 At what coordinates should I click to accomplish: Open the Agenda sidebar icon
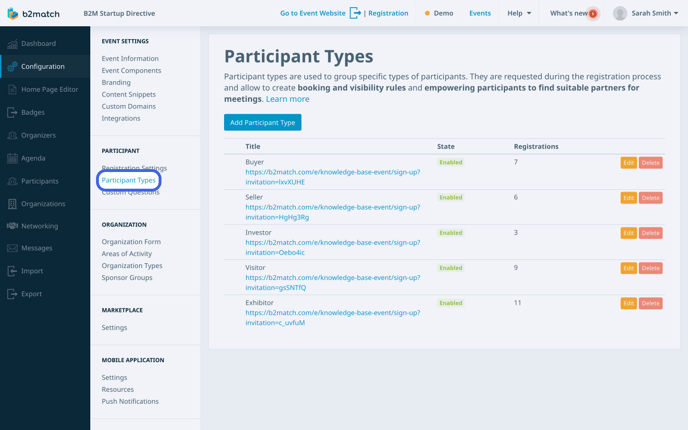coord(12,158)
